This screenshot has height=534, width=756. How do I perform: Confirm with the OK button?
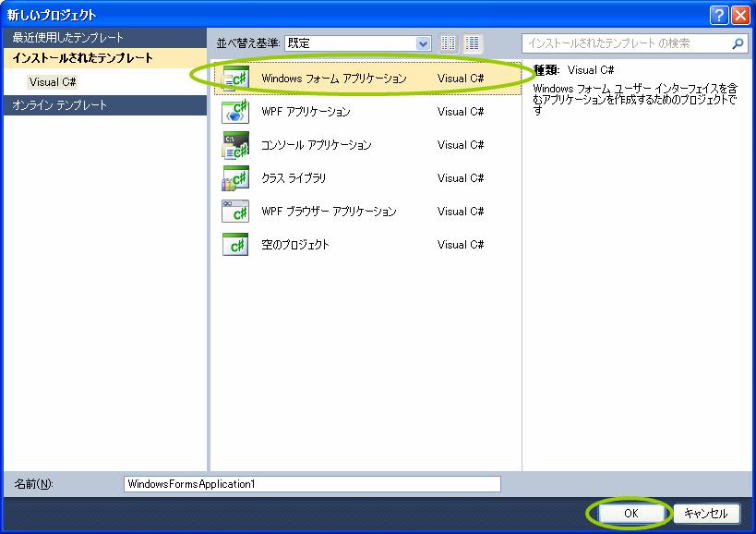[631, 514]
